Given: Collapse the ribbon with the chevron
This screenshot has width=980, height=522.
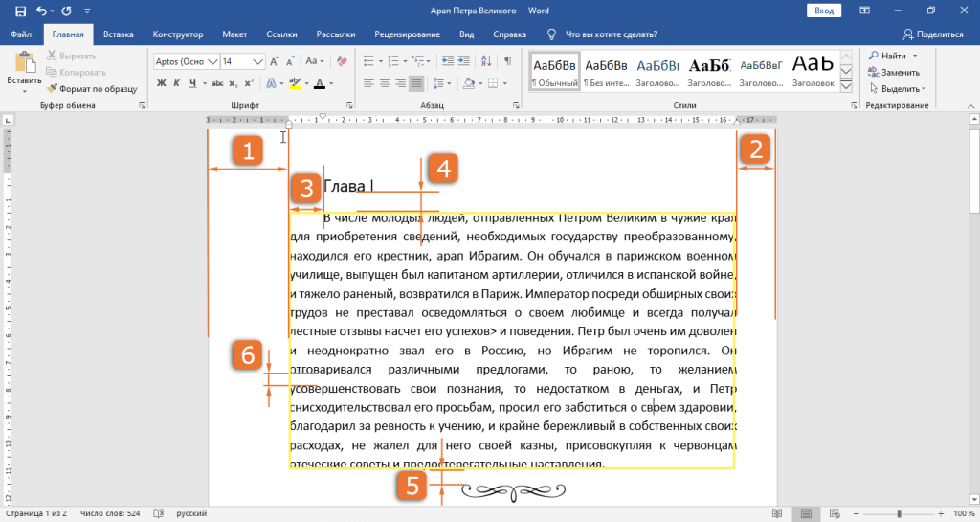Looking at the screenshot, I should [970, 106].
